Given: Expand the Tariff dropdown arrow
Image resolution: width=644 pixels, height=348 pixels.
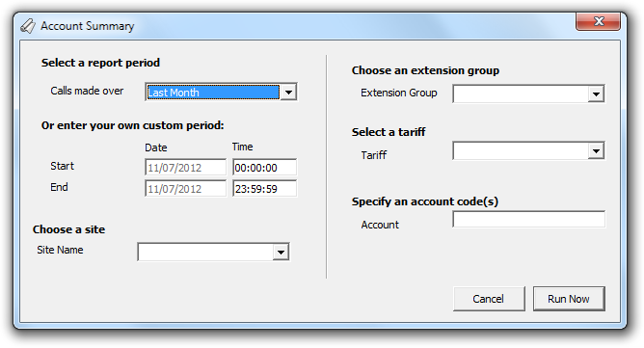Looking at the screenshot, I should 596,150.
